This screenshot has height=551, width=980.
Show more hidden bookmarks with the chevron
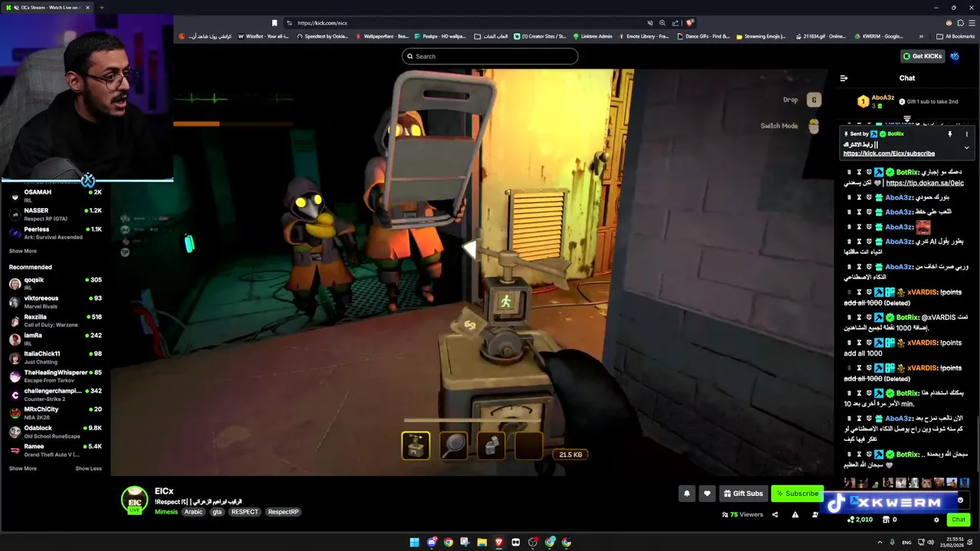pos(921,36)
